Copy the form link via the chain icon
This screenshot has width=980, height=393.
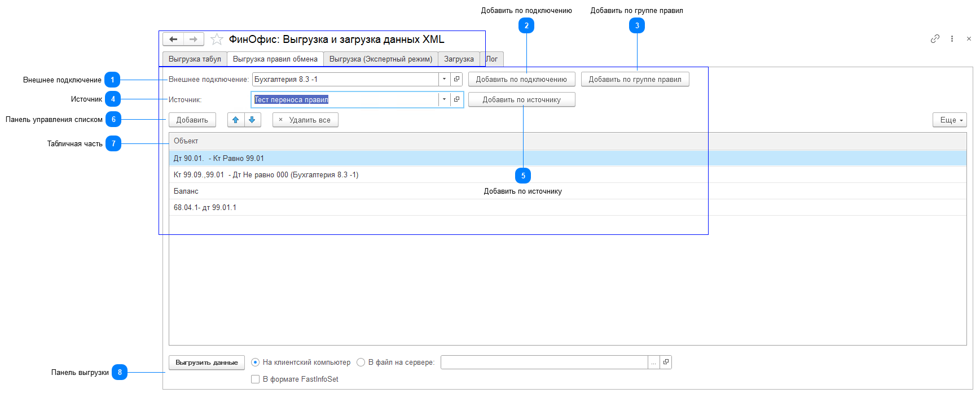pos(935,38)
